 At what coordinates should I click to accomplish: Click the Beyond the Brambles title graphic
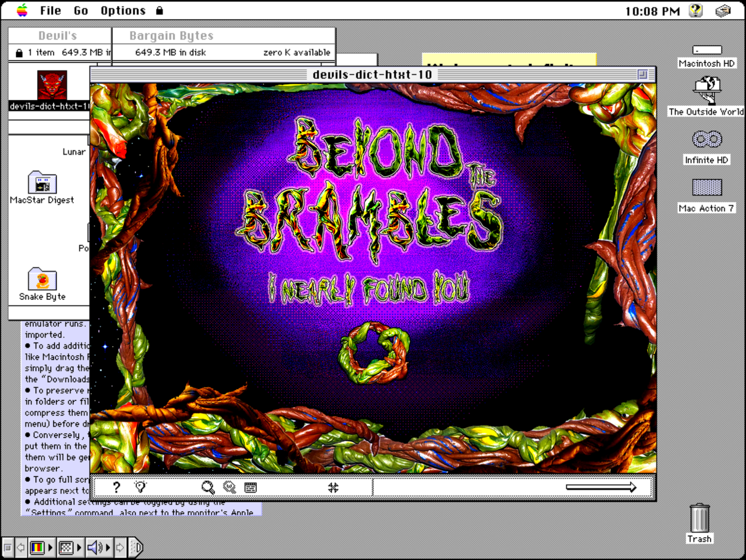click(x=369, y=190)
